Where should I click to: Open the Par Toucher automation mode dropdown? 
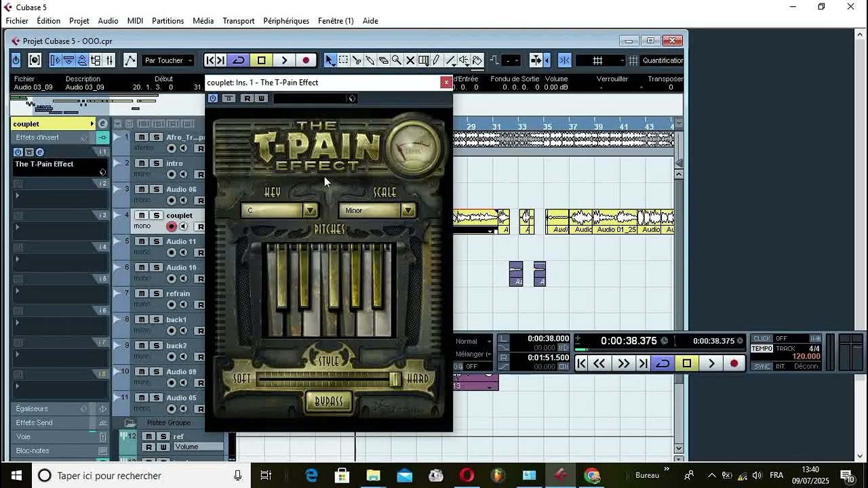168,60
